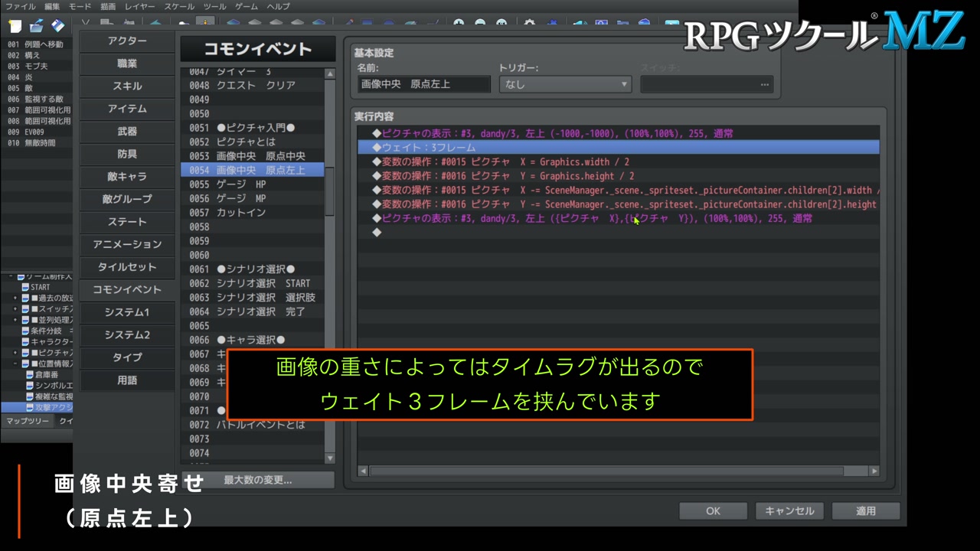This screenshot has height=551, width=980.
Task: Switch to the ステート database tab
Action: click(127, 222)
